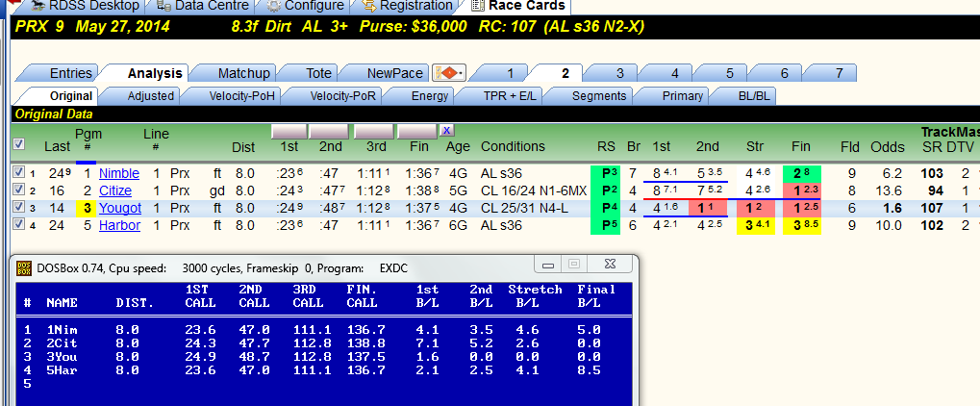Click '1Nim' row in DOSBox window
980x406 pixels.
click(x=313, y=330)
